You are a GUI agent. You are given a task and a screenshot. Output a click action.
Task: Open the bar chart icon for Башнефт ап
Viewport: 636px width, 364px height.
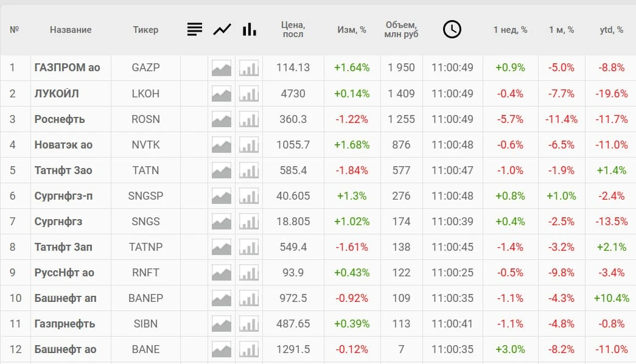(x=249, y=298)
